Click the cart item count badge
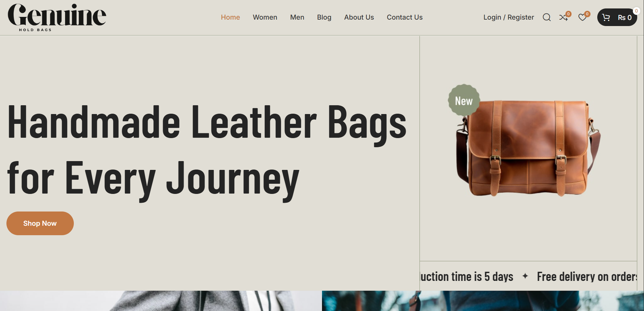The width and height of the screenshot is (644, 311). 636,11
